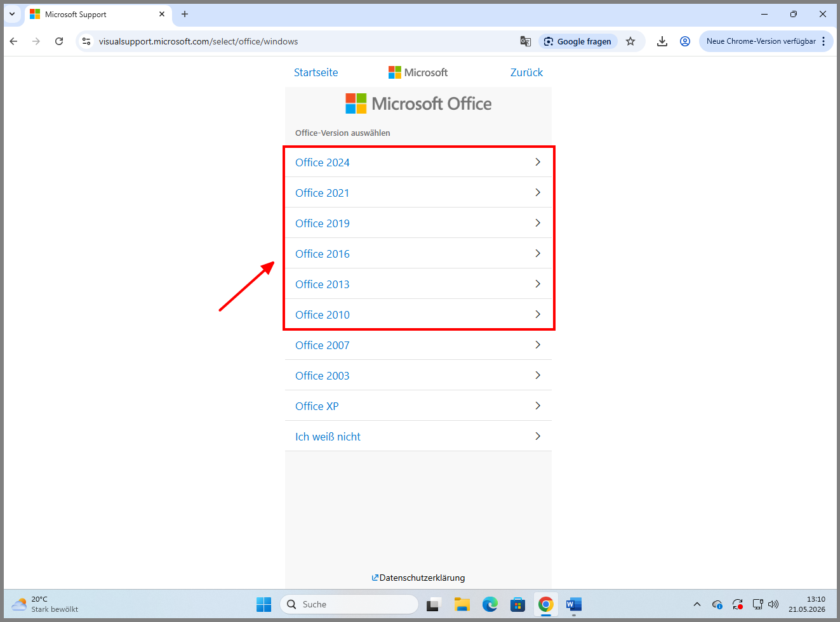
Task: Open File Explorer from taskbar
Action: [x=462, y=604]
